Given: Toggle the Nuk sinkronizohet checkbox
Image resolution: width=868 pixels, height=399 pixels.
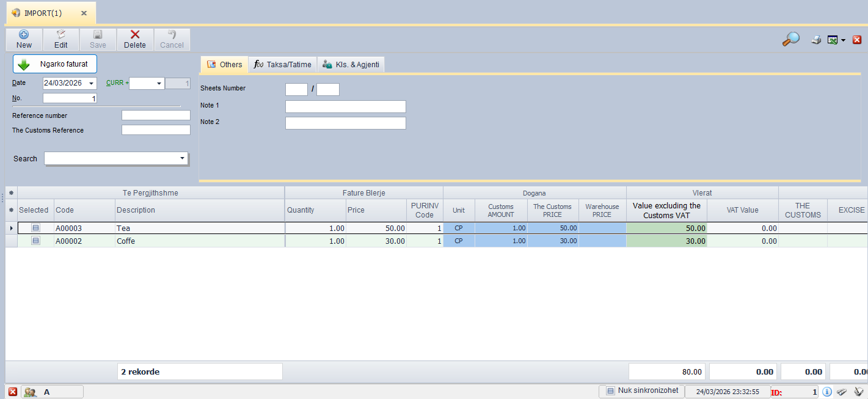Looking at the screenshot, I should point(610,391).
